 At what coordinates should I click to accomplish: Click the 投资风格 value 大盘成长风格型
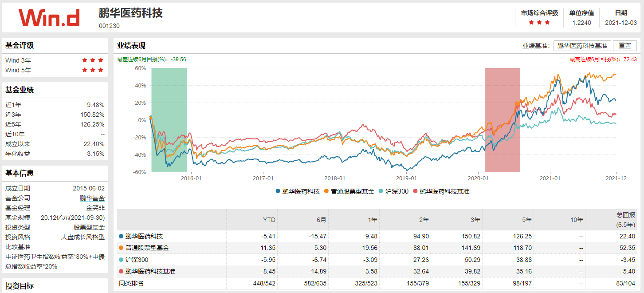click(83, 237)
